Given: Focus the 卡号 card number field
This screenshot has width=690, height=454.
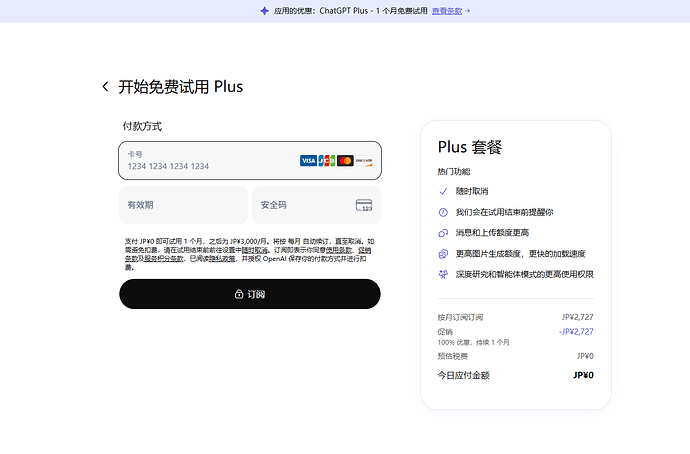Looking at the screenshot, I should (250, 161).
